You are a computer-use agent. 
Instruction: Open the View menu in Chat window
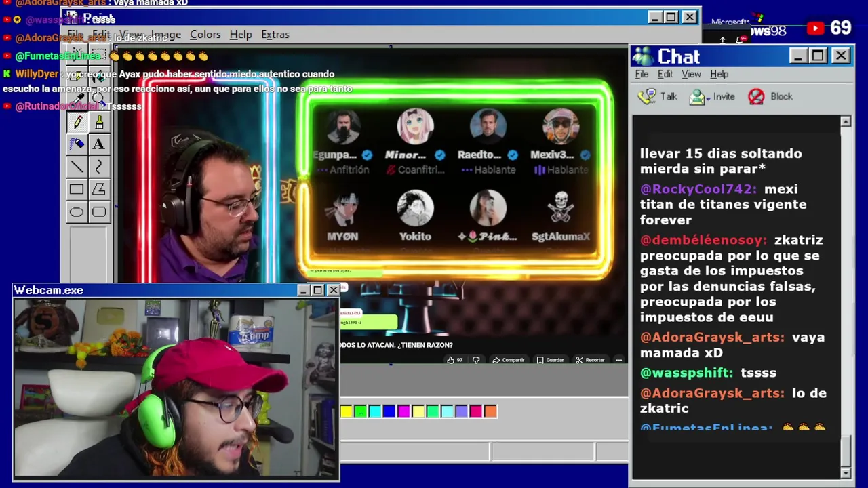[x=691, y=74]
